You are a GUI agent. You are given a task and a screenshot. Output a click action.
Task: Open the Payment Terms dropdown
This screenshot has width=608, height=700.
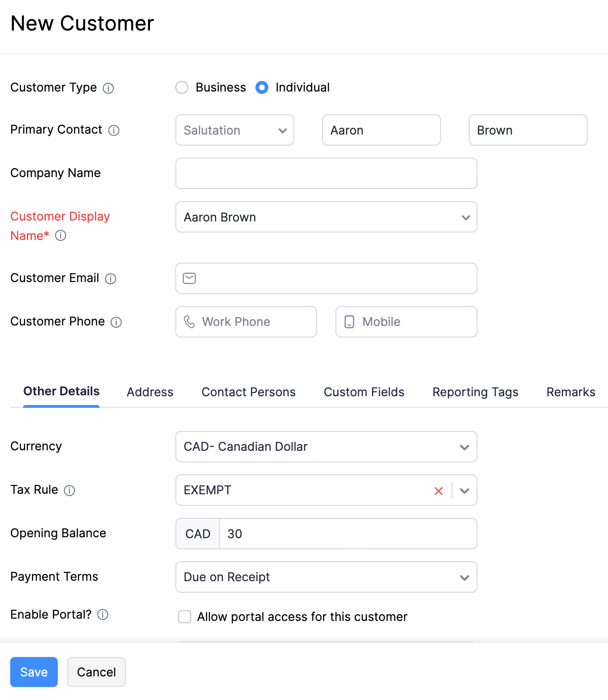[465, 577]
